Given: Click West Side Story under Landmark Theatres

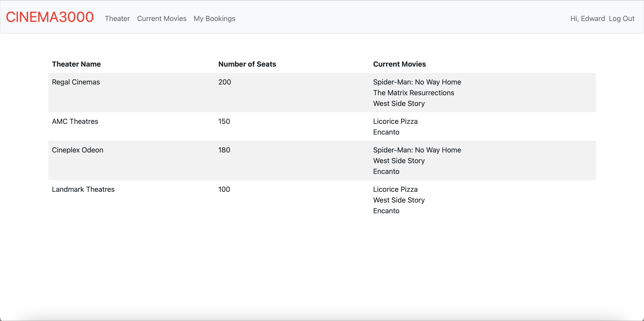Looking at the screenshot, I should (399, 200).
